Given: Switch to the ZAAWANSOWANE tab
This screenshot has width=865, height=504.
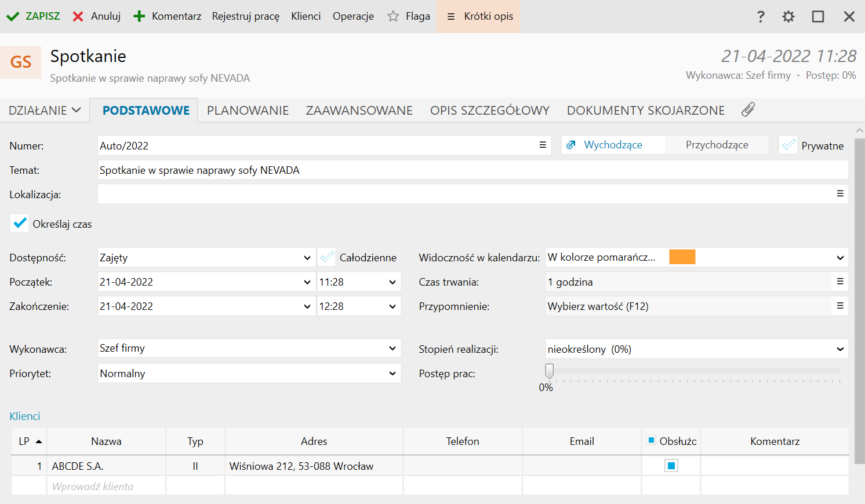Looking at the screenshot, I should [x=359, y=111].
